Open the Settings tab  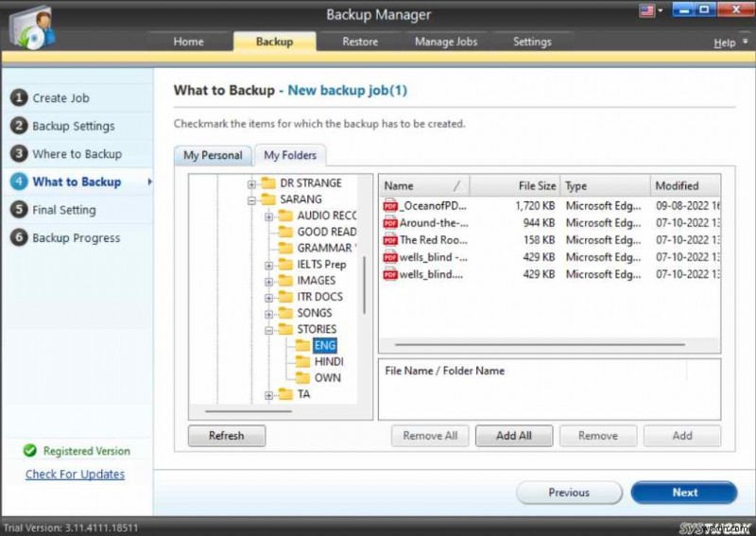pos(532,42)
